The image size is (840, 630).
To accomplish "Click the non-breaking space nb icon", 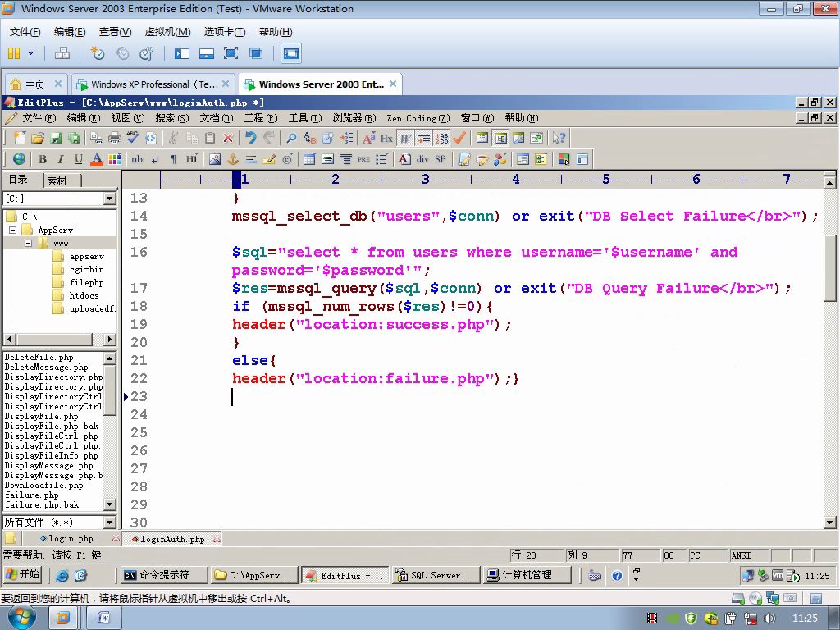I will (x=137, y=159).
